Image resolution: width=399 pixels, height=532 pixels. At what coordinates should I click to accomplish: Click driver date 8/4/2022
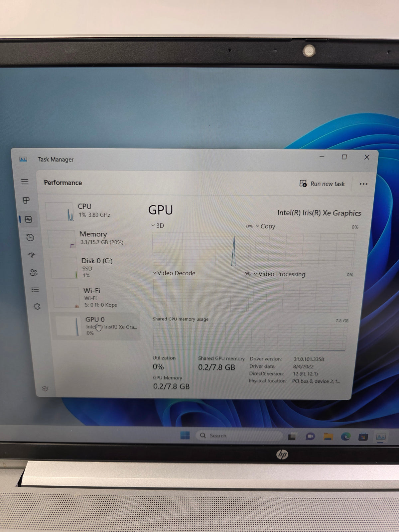pos(303,366)
